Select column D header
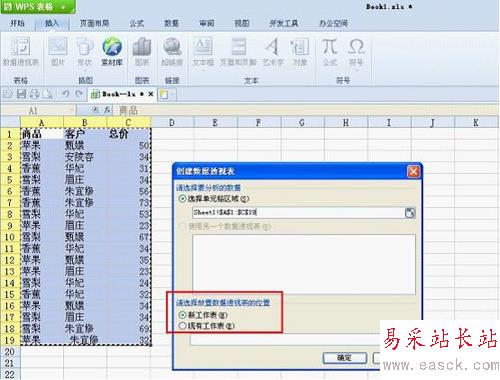 point(172,123)
